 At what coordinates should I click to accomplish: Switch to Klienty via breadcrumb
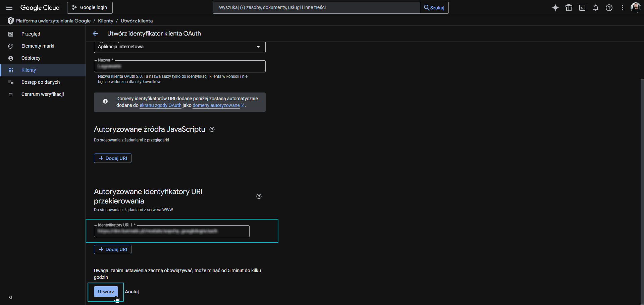pyautogui.click(x=105, y=21)
